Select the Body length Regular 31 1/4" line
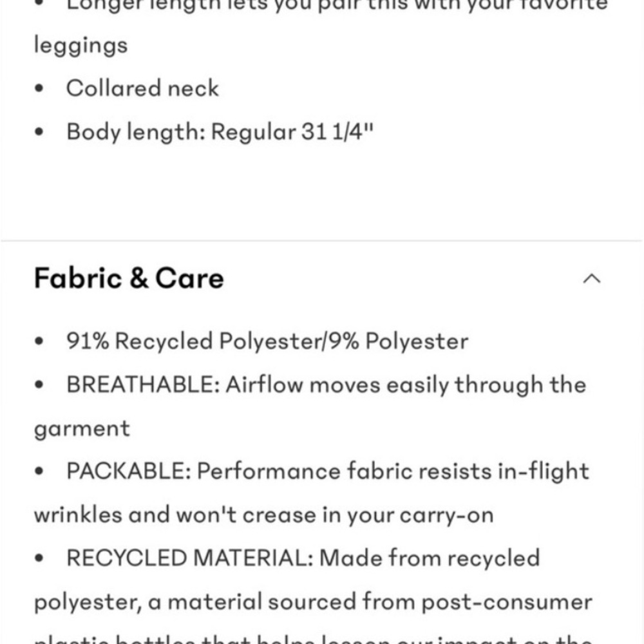Screen dimensions: 644x644 tap(220, 132)
